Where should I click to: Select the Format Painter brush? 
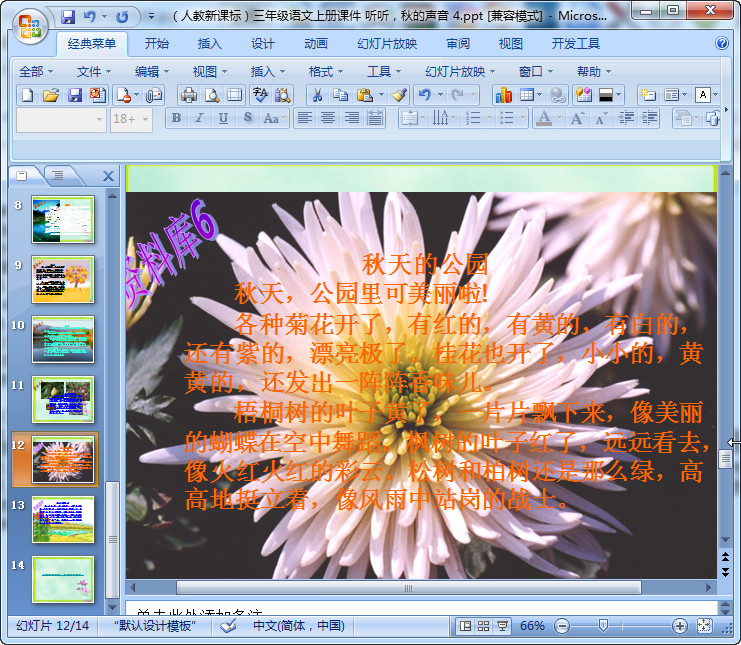click(x=400, y=95)
